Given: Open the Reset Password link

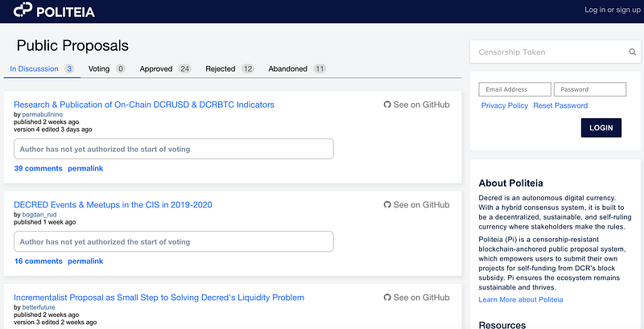Looking at the screenshot, I should [560, 106].
